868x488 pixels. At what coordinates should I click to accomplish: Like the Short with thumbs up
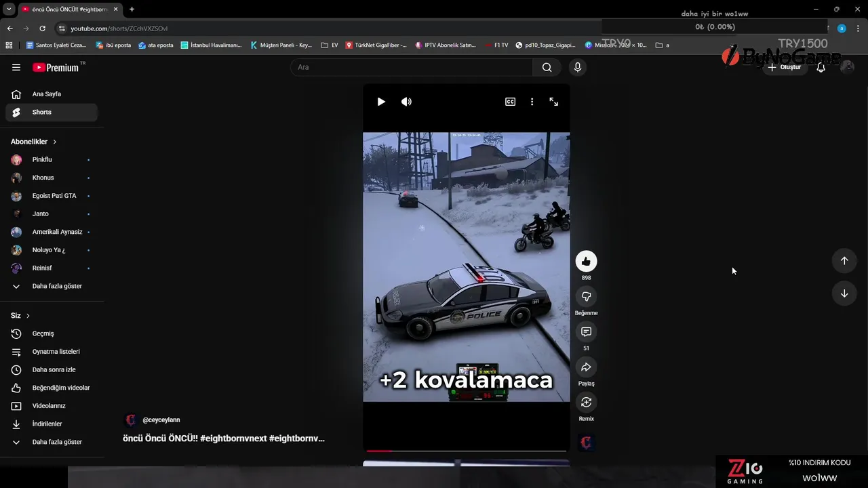point(586,262)
